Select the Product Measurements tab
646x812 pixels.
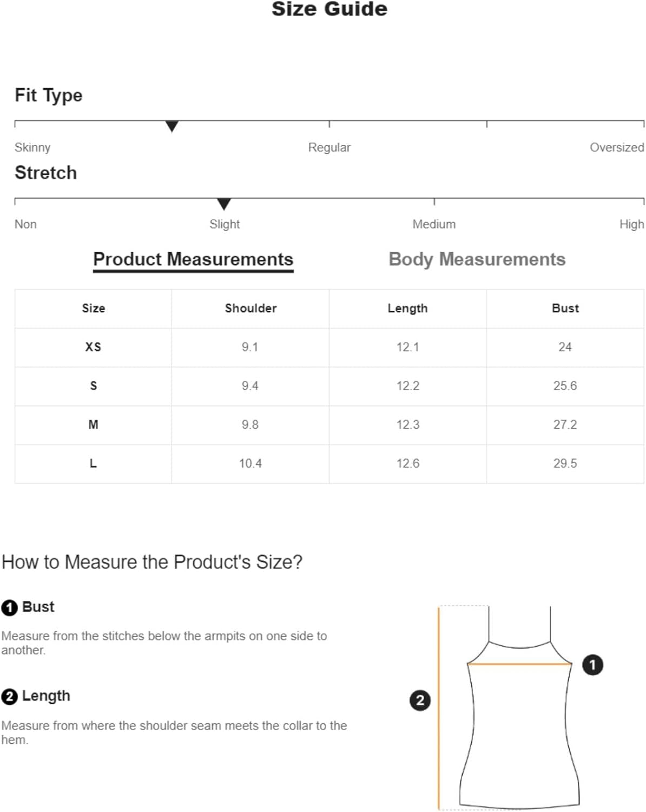click(x=193, y=259)
